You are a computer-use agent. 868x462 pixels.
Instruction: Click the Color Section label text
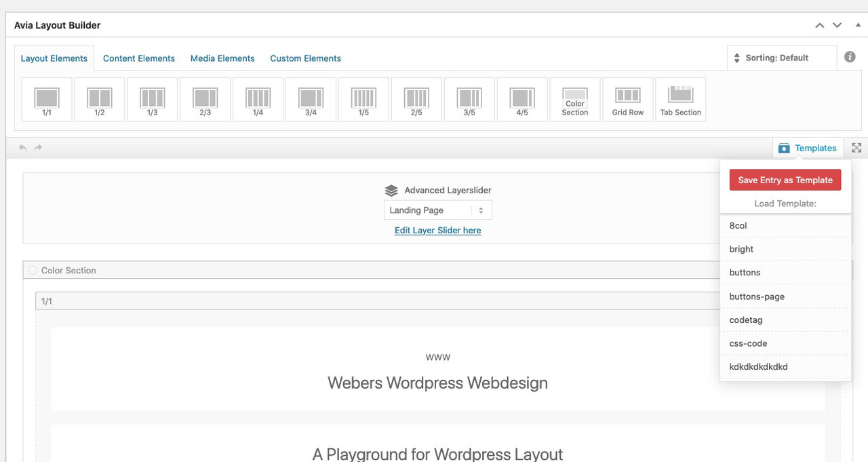click(68, 270)
